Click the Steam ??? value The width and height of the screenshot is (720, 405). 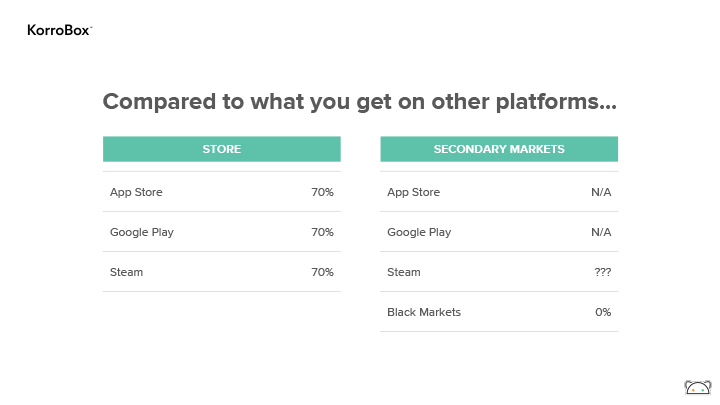[x=602, y=272]
